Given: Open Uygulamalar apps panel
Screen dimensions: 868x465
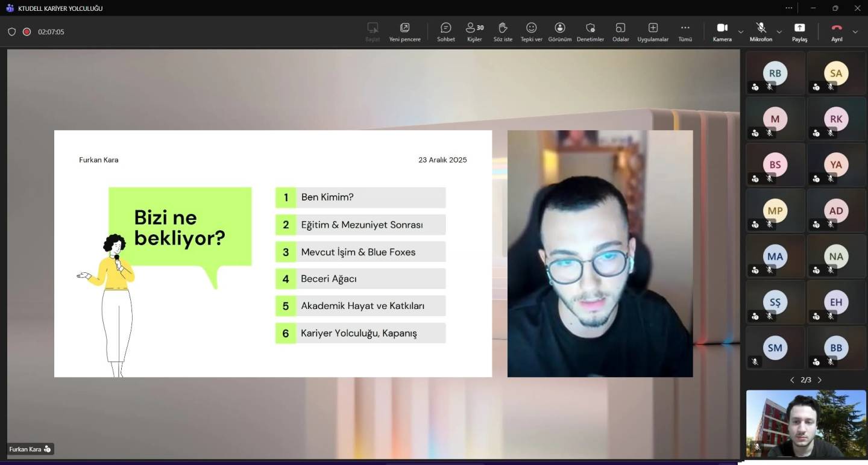Looking at the screenshot, I should tap(653, 32).
